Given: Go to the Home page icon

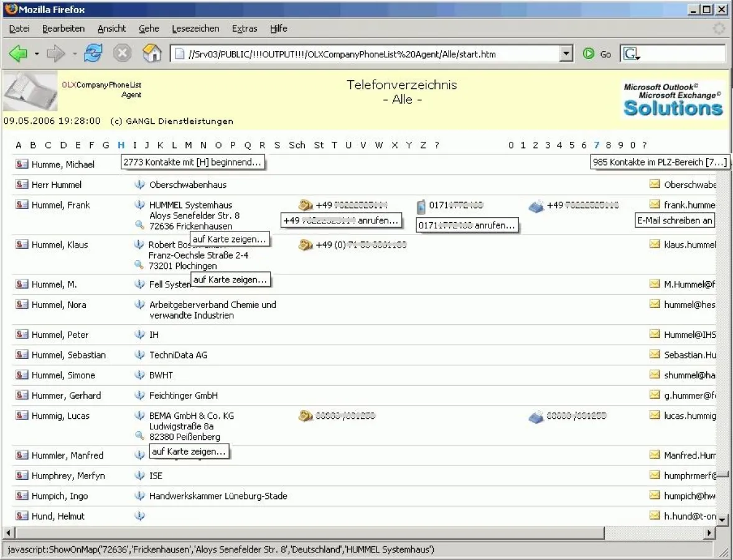Looking at the screenshot, I should coord(152,54).
